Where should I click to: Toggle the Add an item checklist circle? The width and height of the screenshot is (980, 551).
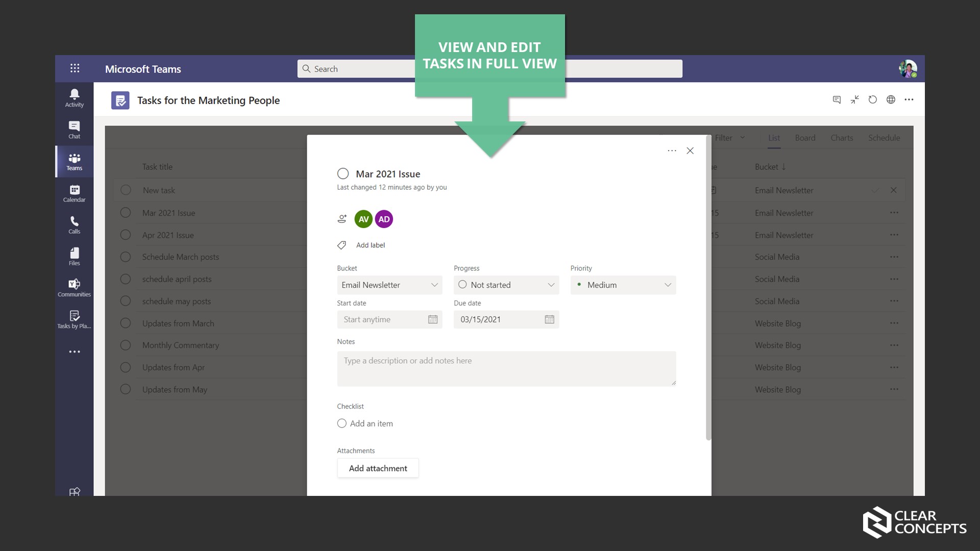tap(342, 423)
